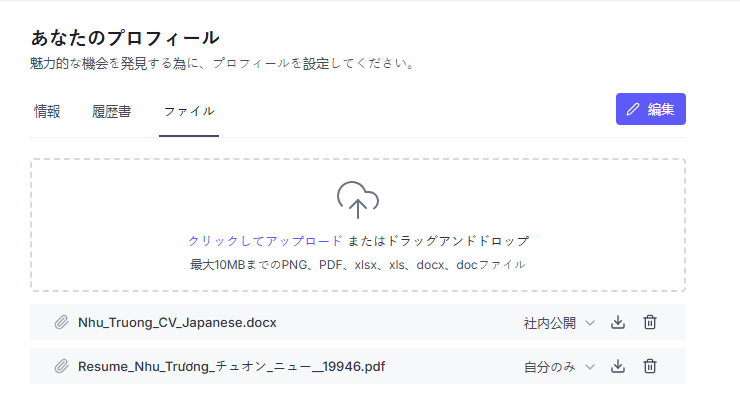Delete Nhu_Truong_CV_Japanese.docx with trash icon
Screen dimensions: 740x417
650,322
